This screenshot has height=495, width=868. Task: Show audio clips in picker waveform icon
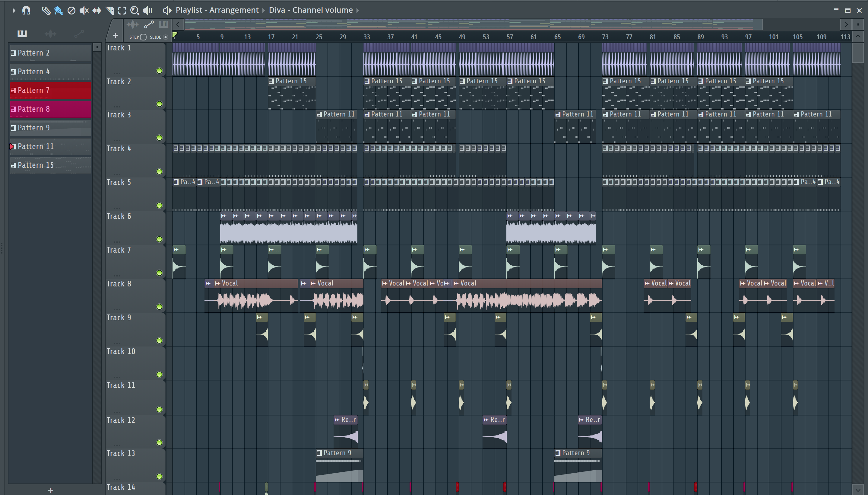51,33
